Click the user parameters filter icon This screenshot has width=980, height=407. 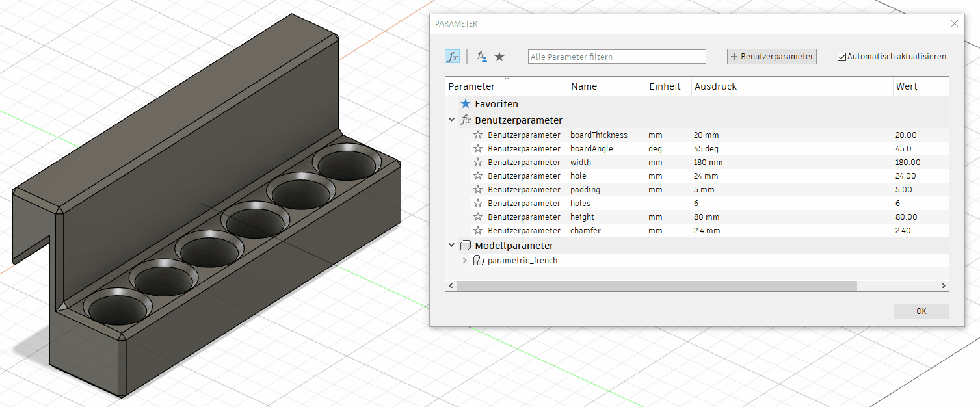(x=482, y=57)
